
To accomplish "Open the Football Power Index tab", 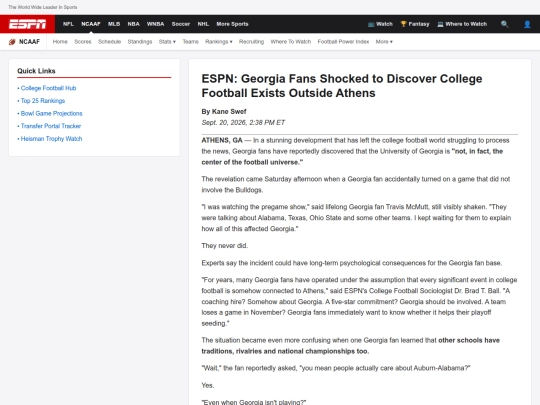I will coord(343,42).
